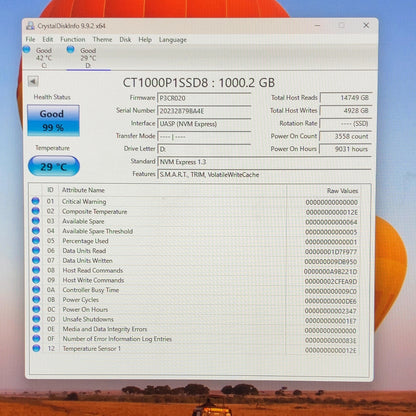Screen dimensions: 416x416
Task: Click the status icon for Composite Temperature
Action: 36,211
